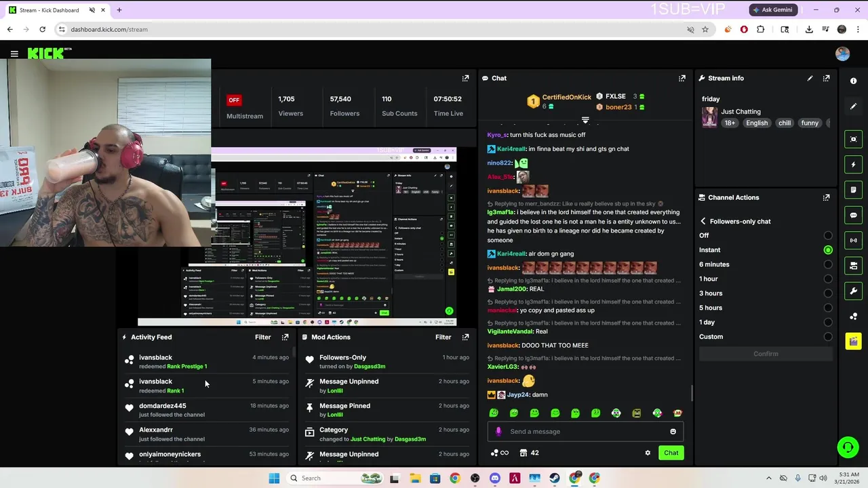The image size is (868, 488).
Task: Reload the page in browser
Action: coord(42,29)
